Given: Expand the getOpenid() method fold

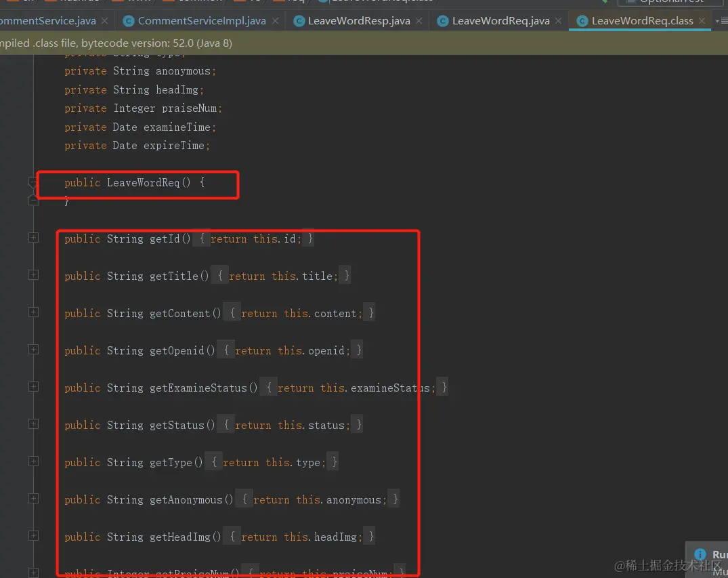Looking at the screenshot, I should coord(33,350).
